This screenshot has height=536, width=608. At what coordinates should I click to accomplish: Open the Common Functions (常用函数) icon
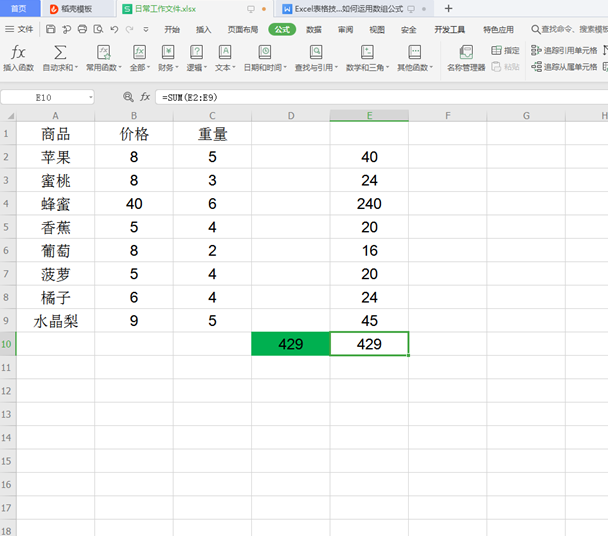[104, 52]
